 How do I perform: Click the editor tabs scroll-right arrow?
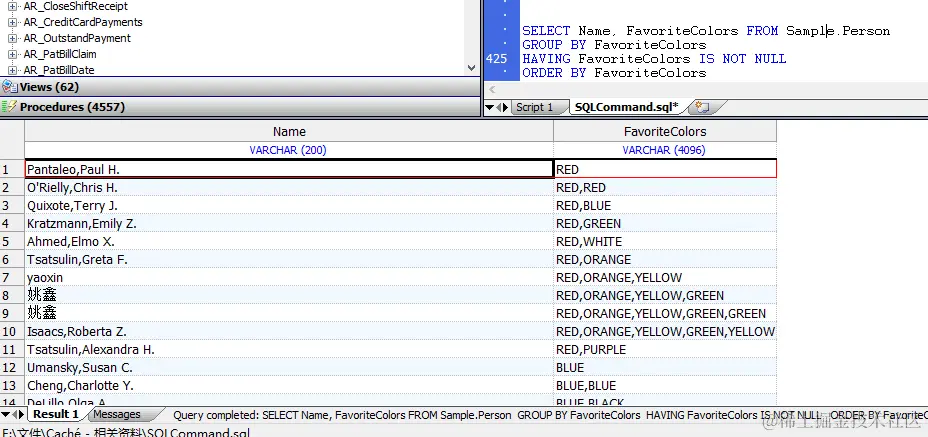coord(505,107)
